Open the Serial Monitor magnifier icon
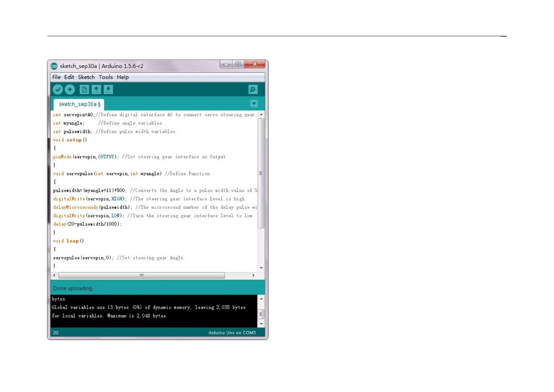 (253, 90)
